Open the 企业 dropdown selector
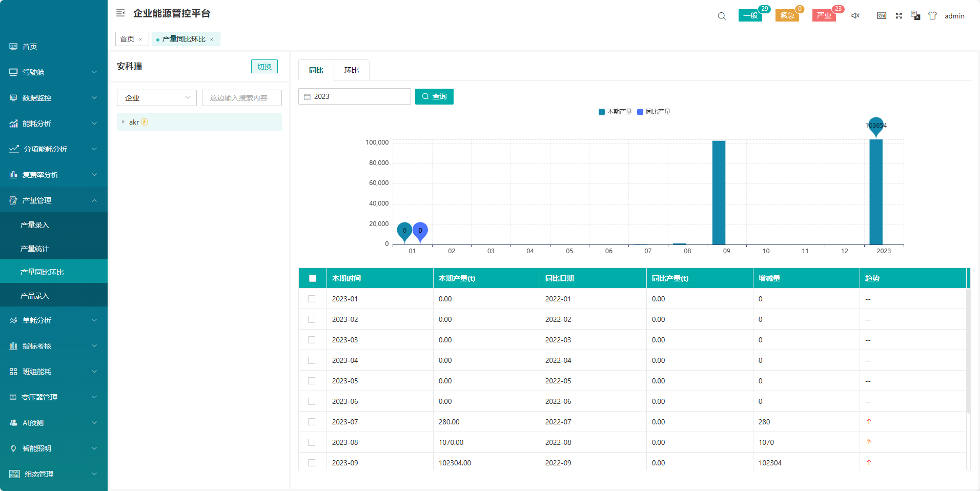The width and height of the screenshot is (980, 491). 156,98
